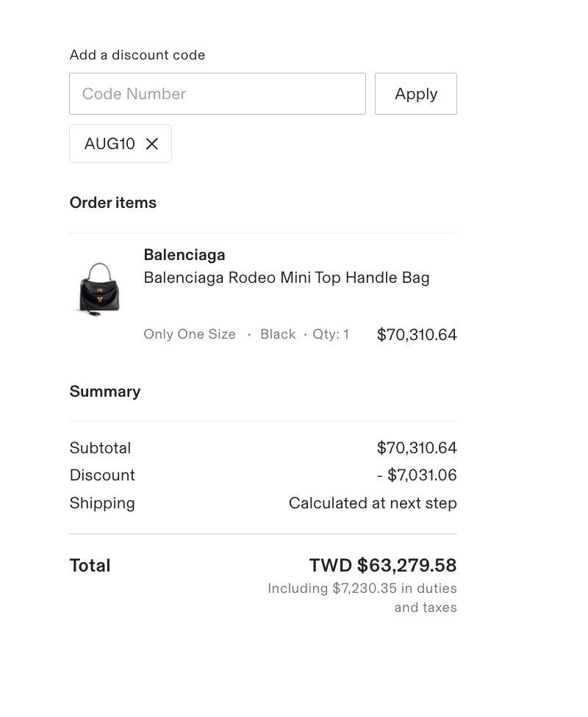Click the Black color label
This screenshot has height=717, width=588.
pyautogui.click(x=278, y=334)
